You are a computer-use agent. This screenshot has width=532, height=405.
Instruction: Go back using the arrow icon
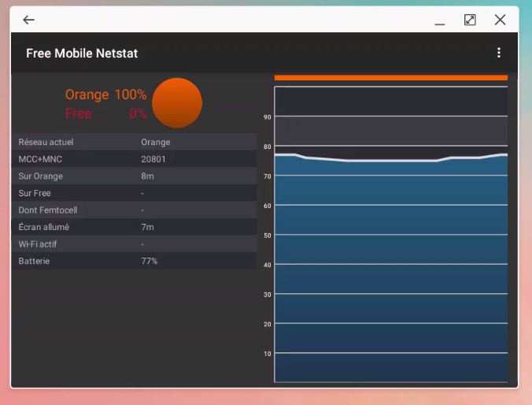point(28,20)
